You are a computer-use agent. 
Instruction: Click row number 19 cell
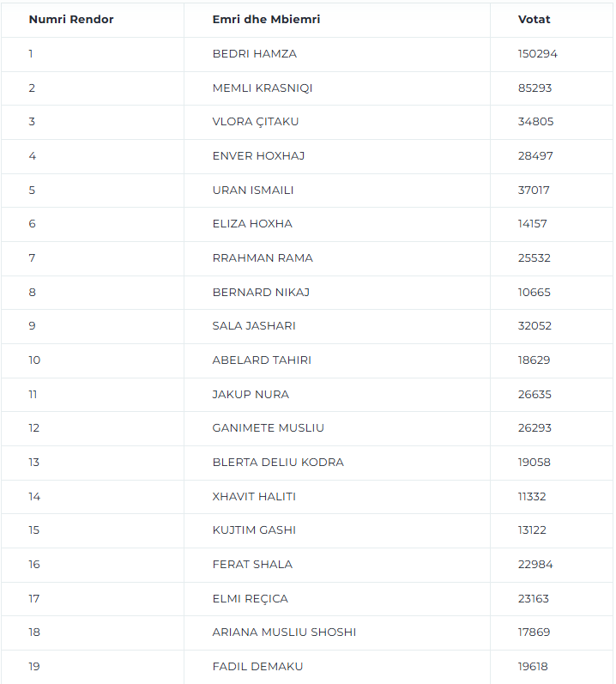pyautogui.click(x=34, y=667)
